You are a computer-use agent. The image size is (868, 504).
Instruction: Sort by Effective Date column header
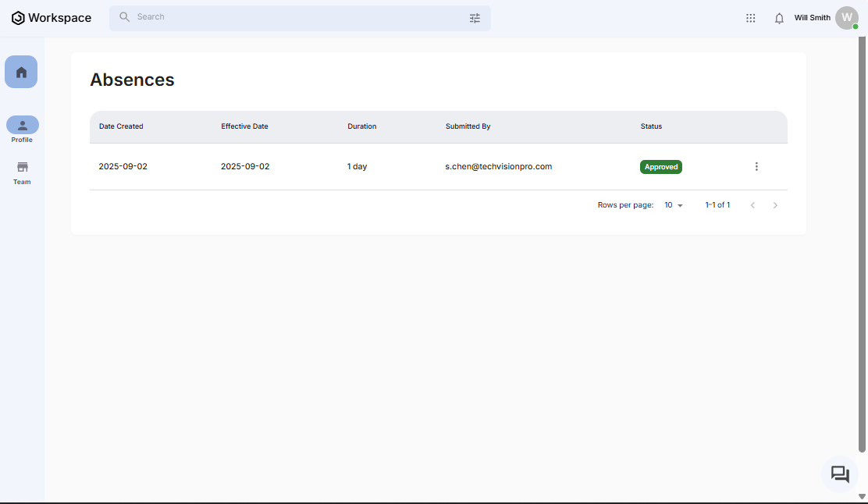click(244, 126)
